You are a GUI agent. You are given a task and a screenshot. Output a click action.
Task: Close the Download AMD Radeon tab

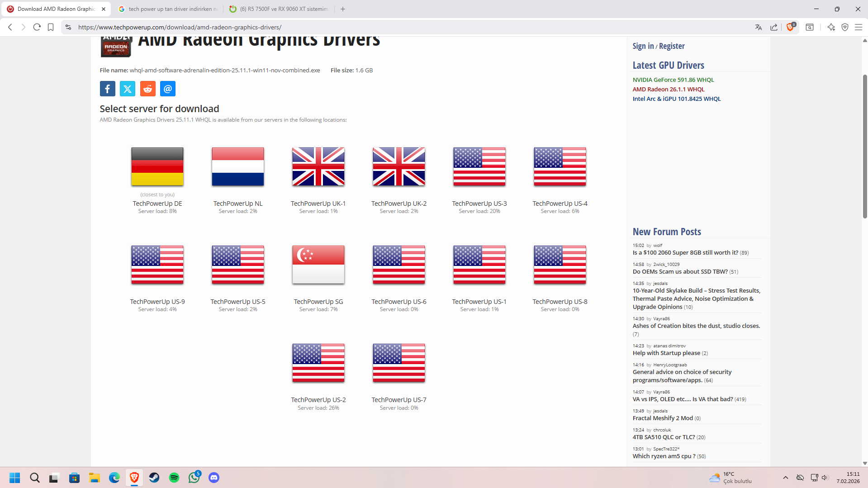tap(104, 9)
